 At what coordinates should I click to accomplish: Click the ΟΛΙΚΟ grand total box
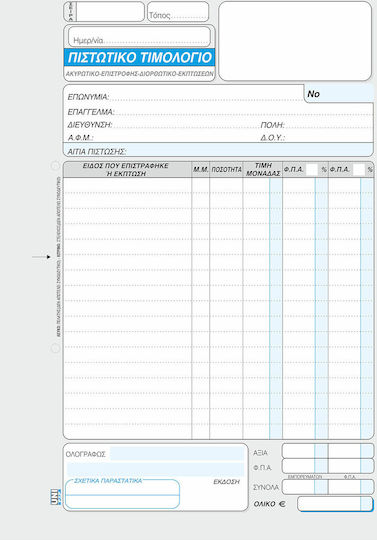(x=335, y=503)
